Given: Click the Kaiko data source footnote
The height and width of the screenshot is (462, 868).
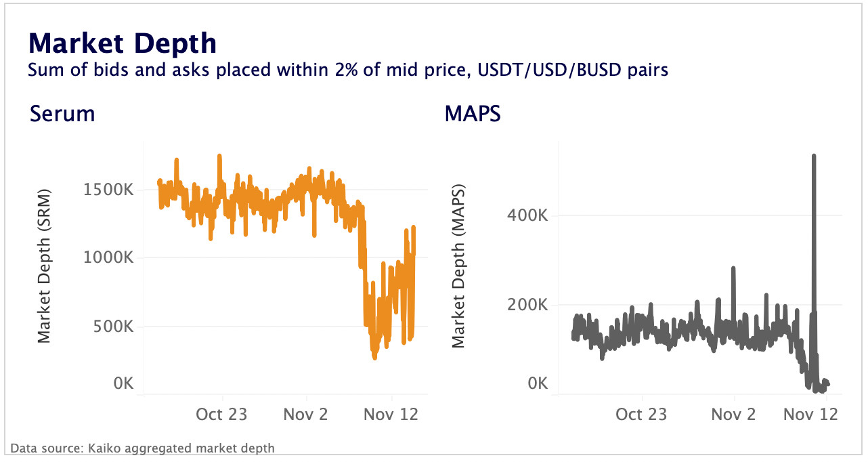Looking at the screenshot, I should (143, 447).
